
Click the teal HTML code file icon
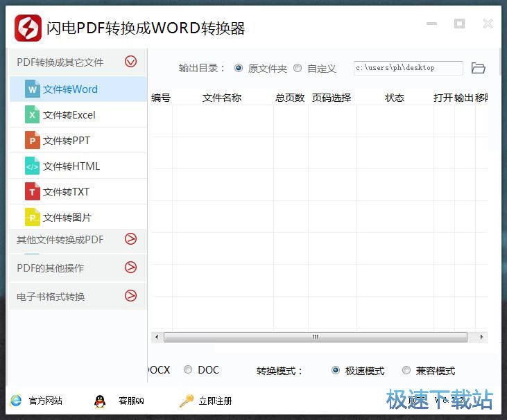pos(33,166)
